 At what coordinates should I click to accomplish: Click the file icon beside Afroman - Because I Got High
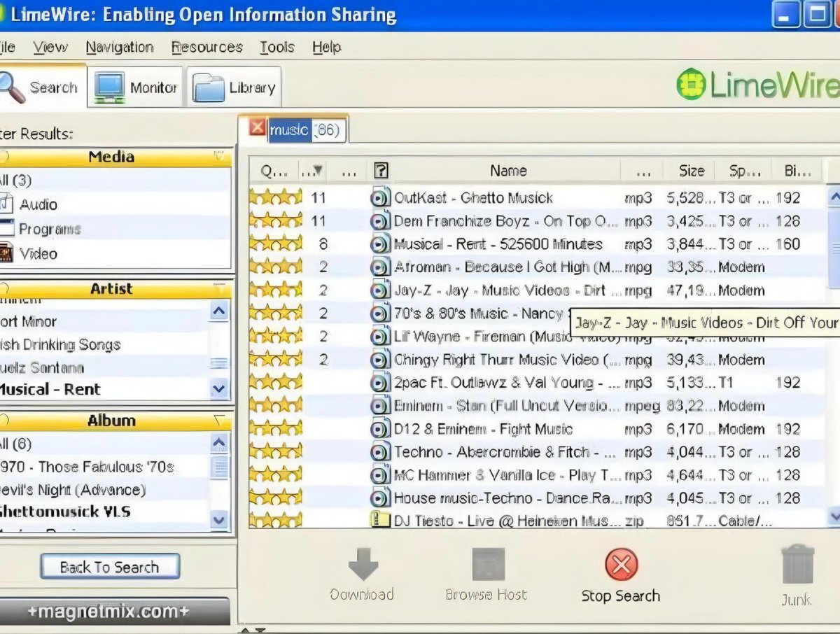click(x=379, y=267)
